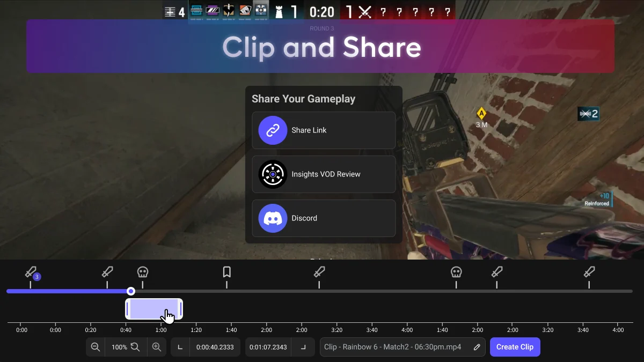Click the 0:20 label on the time ruler
This screenshot has width=644, height=362.
click(x=91, y=330)
